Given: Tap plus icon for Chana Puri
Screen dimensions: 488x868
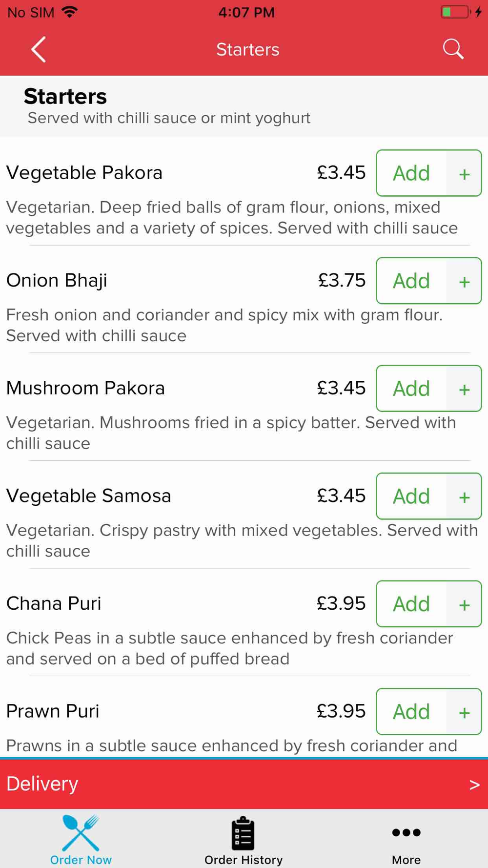Looking at the screenshot, I should point(464,604).
